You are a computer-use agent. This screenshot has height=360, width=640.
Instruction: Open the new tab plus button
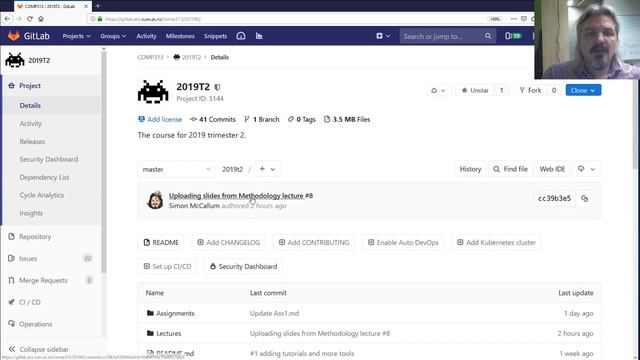pos(98,6)
